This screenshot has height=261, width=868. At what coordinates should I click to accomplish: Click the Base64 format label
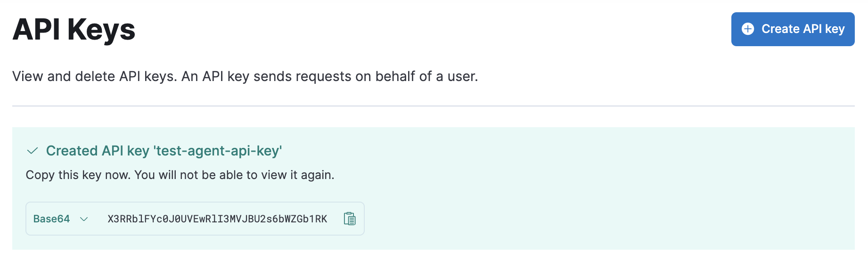pyautogui.click(x=51, y=219)
